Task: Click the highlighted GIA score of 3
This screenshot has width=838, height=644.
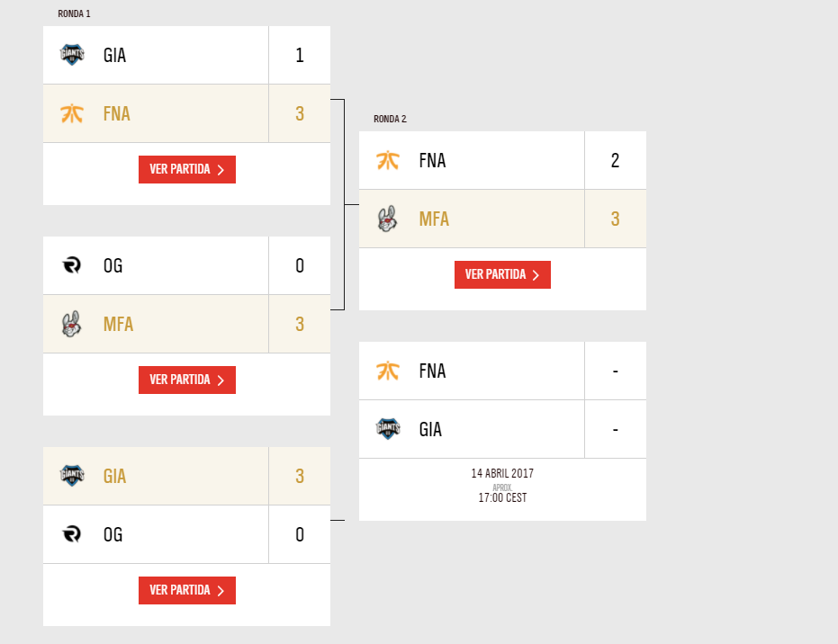Action: 300,476
